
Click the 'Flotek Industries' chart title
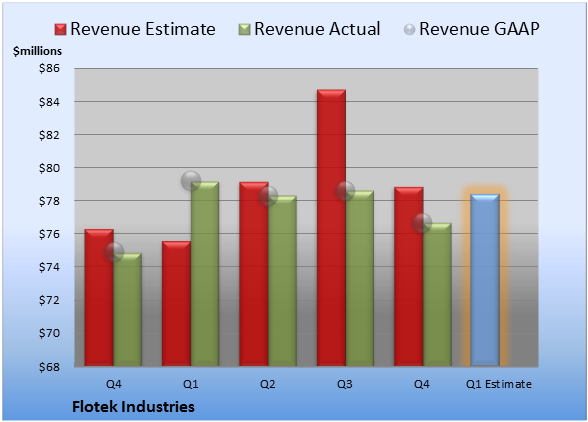134,407
